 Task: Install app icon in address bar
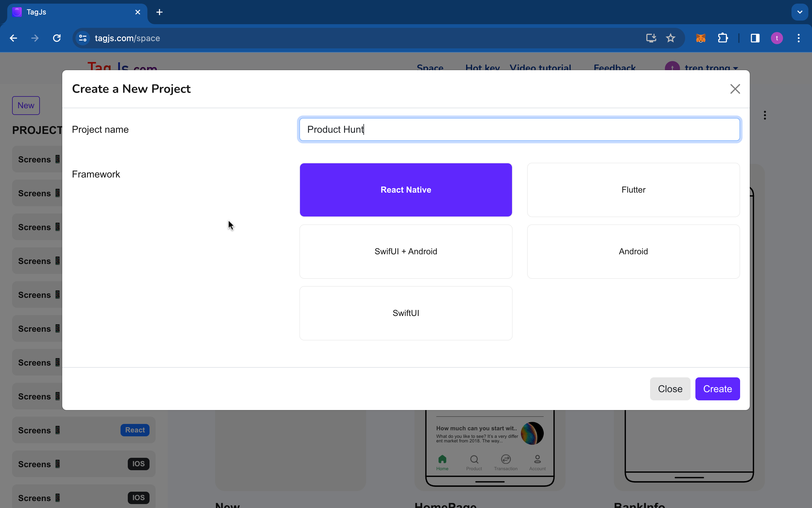[651, 38]
